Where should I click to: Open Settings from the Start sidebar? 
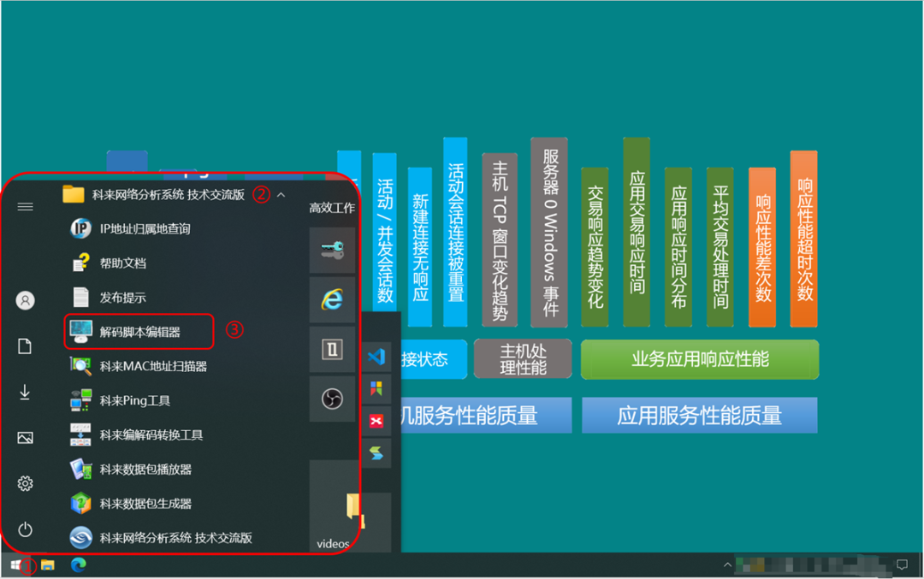(x=25, y=483)
